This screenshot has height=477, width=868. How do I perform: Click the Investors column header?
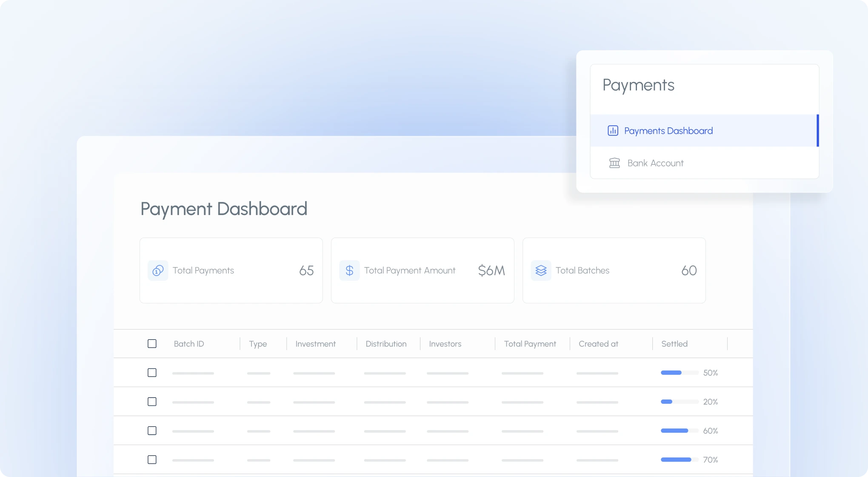pos(445,344)
